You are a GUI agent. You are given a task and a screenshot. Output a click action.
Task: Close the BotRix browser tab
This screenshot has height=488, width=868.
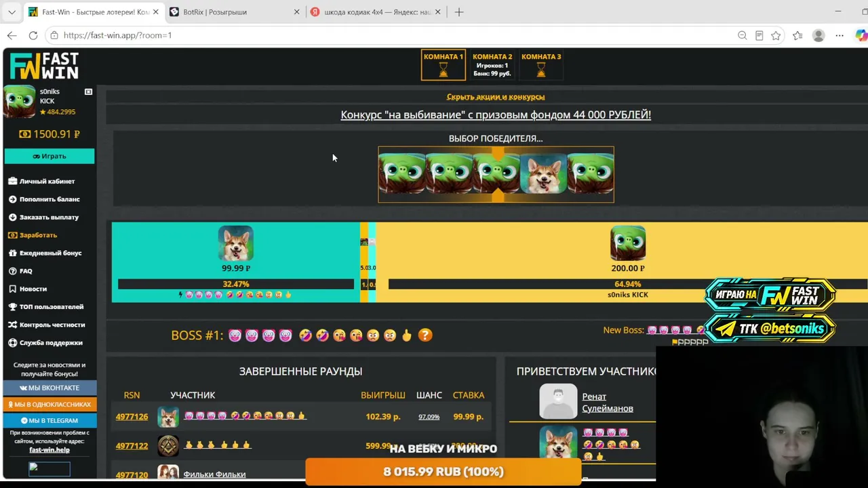(296, 12)
